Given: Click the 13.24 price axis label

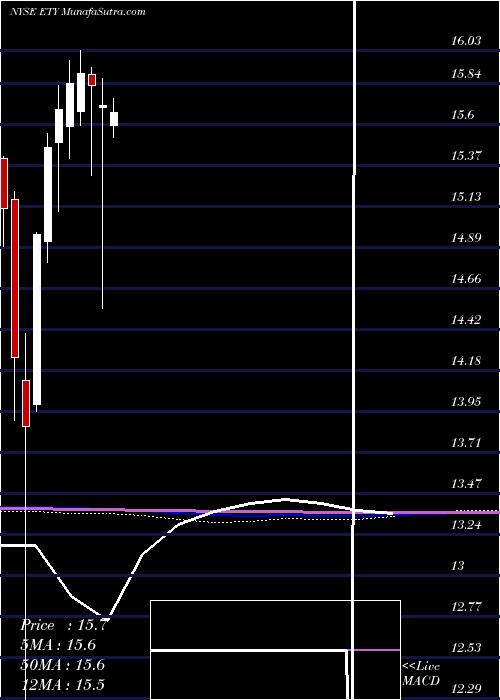Looking at the screenshot, I should (466, 525).
